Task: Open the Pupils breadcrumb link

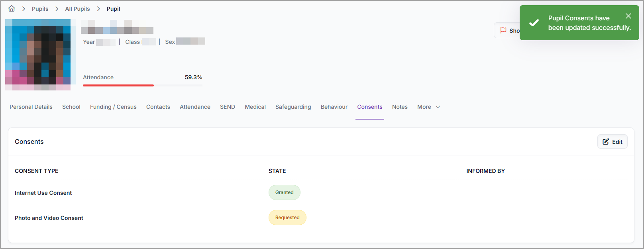Action: click(40, 9)
